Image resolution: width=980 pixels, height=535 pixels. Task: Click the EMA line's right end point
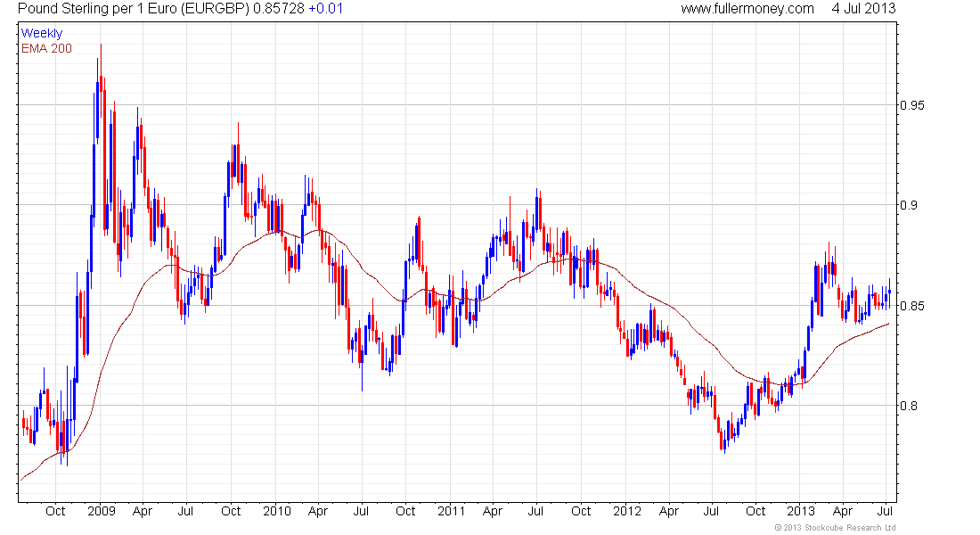889,325
